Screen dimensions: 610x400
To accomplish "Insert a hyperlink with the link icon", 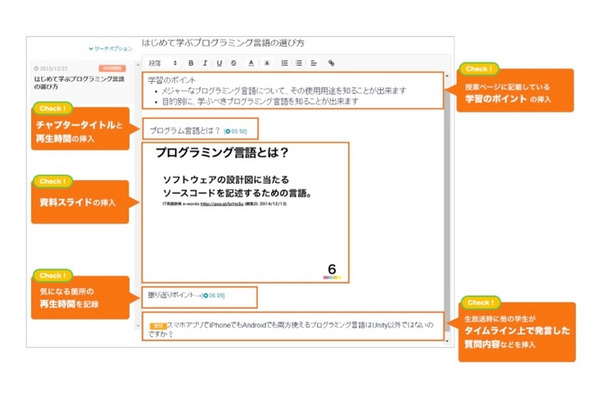I will coord(331,63).
